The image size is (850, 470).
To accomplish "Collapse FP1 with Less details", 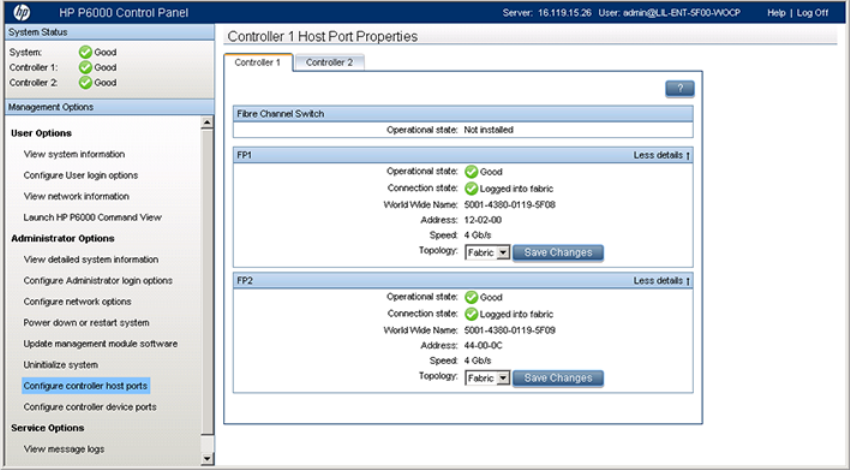I will 661,155.
